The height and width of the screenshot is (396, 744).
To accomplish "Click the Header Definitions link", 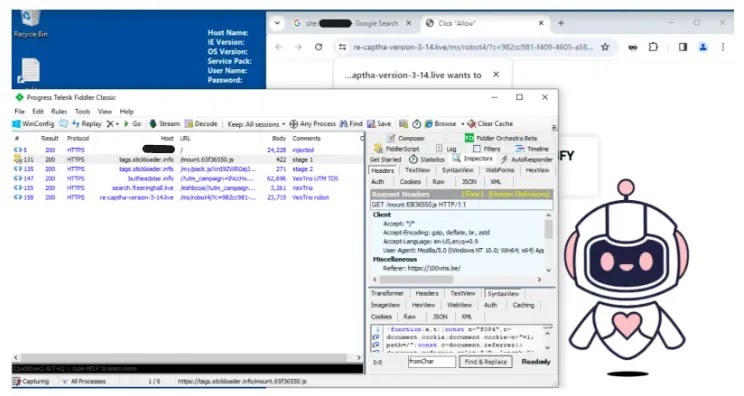I will pyautogui.click(x=519, y=194).
